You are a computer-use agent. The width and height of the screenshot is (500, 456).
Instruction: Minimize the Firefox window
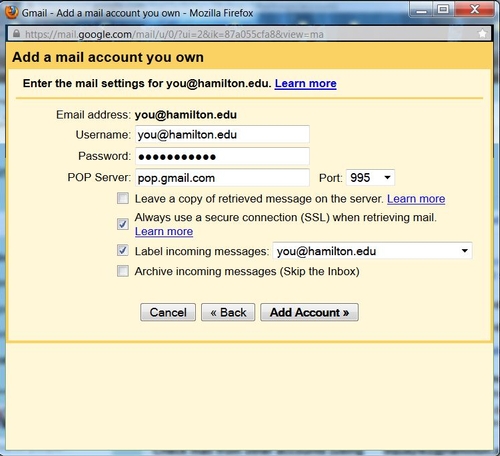(421, 10)
